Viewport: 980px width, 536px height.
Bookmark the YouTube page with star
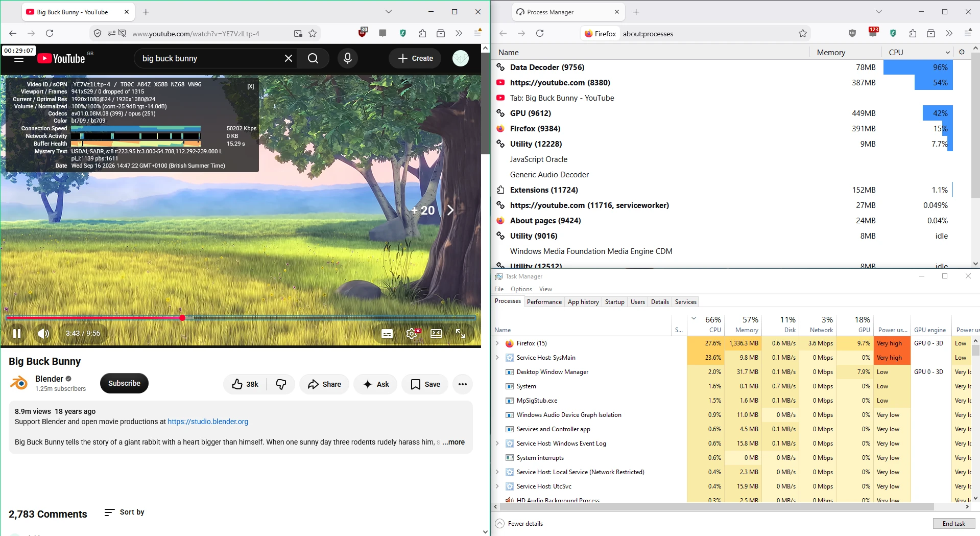(313, 33)
